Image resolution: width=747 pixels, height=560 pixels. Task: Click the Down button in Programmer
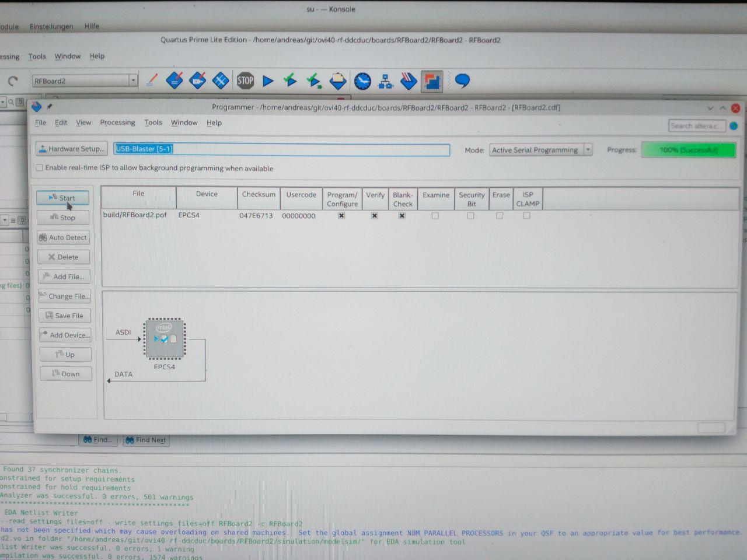[66, 374]
